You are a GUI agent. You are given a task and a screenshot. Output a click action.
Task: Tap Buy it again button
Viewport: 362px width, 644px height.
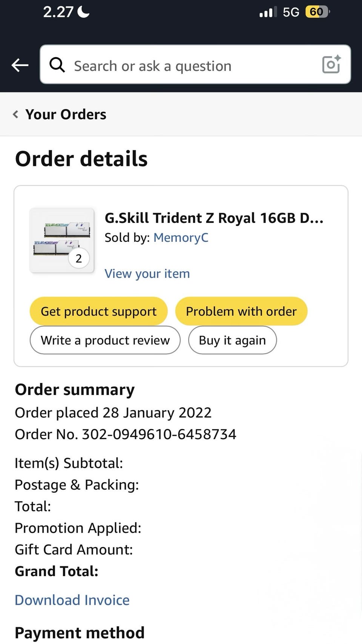[x=232, y=340]
